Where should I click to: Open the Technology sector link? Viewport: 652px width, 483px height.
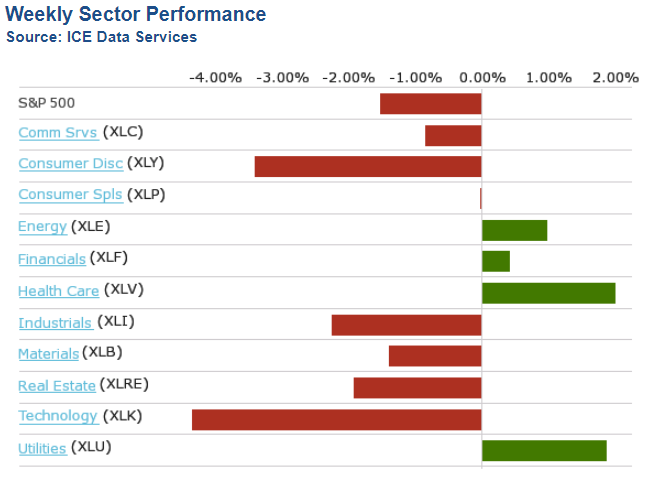point(58,416)
